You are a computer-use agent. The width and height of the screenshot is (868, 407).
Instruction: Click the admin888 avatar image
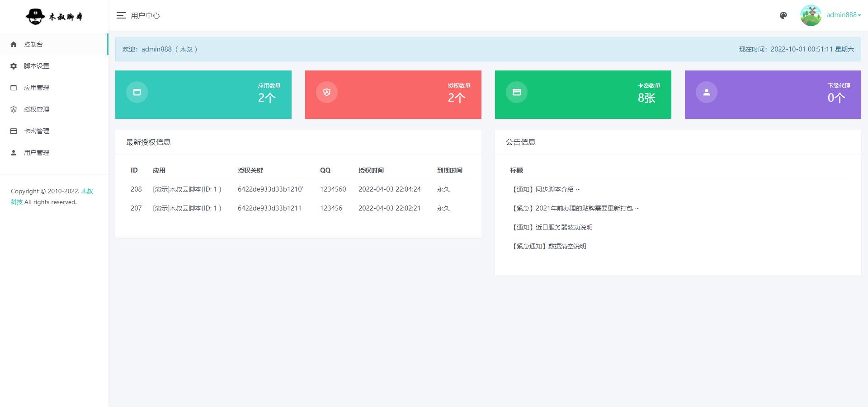tap(811, 15)
